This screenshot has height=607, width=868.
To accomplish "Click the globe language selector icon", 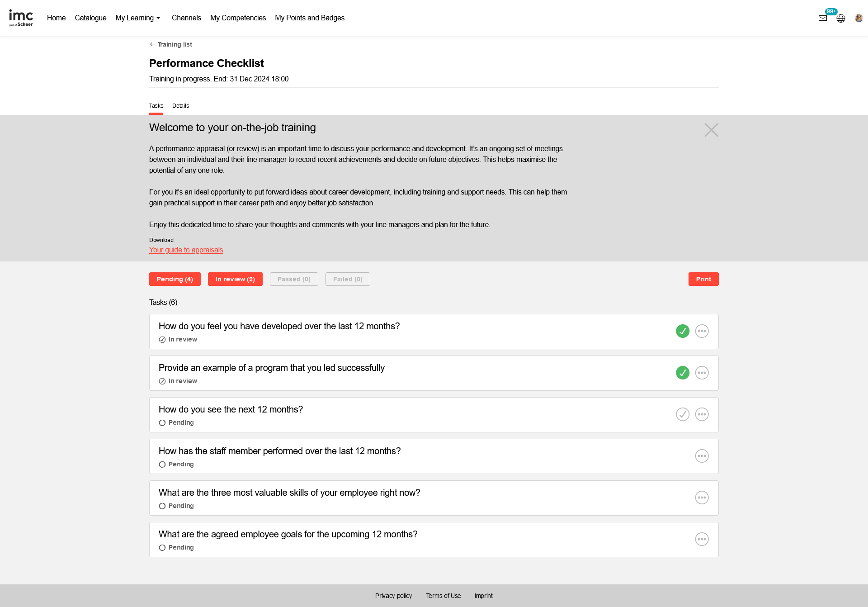I will (x=840, y=18).
